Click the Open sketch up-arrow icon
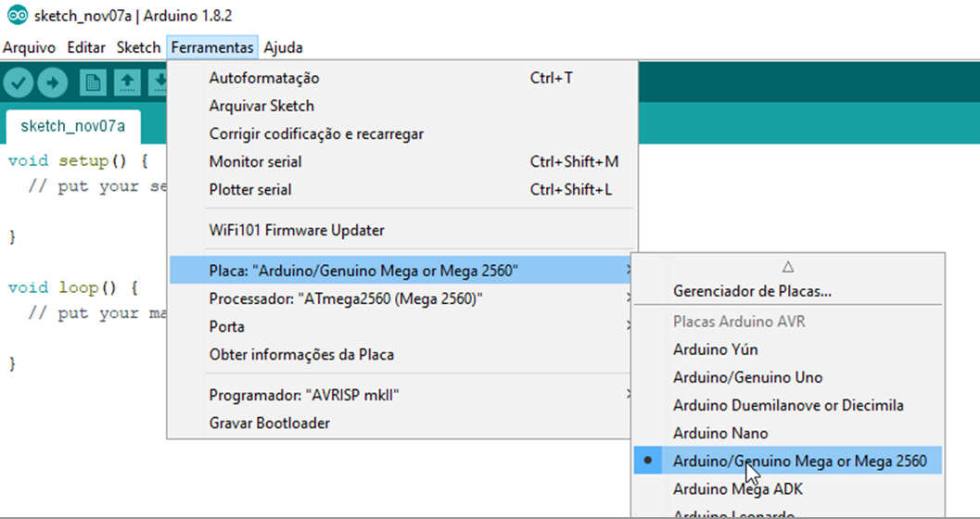Image resolution: width=980 pixels, height=519 pixels. (x=127, y=83)
